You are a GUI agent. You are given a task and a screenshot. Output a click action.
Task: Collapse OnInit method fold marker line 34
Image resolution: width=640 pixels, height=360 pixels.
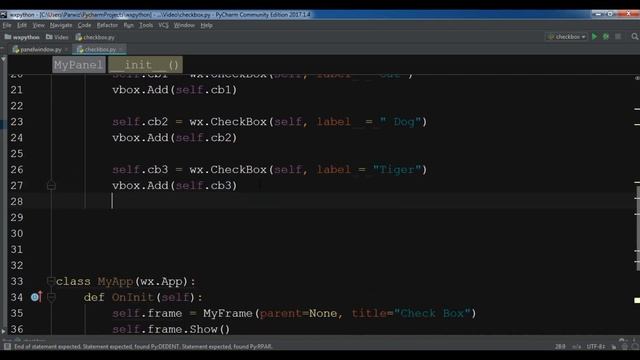51,298
